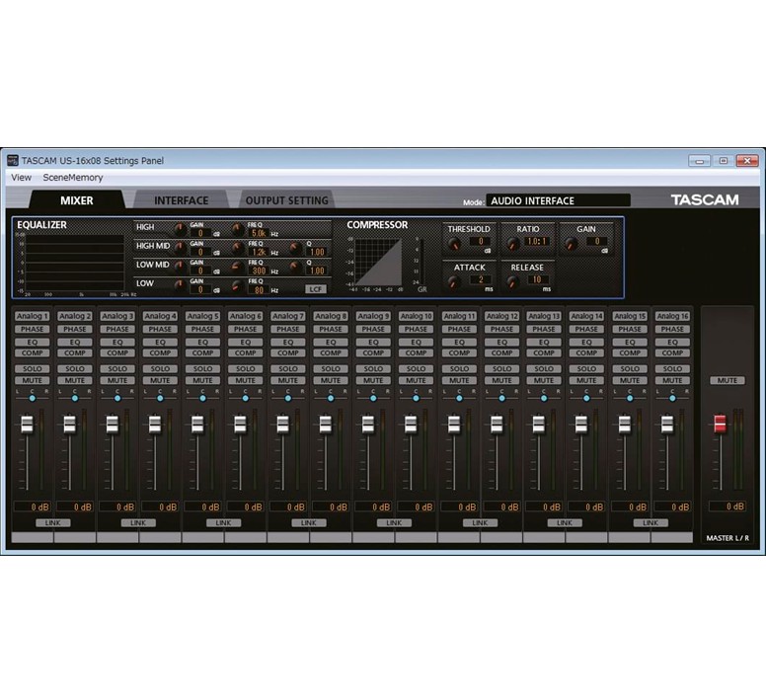The height and width of the screenshot is (700, 766).
Task: Open the Mode AUDIO INTERFACE selector
Action: click(558, 200)
